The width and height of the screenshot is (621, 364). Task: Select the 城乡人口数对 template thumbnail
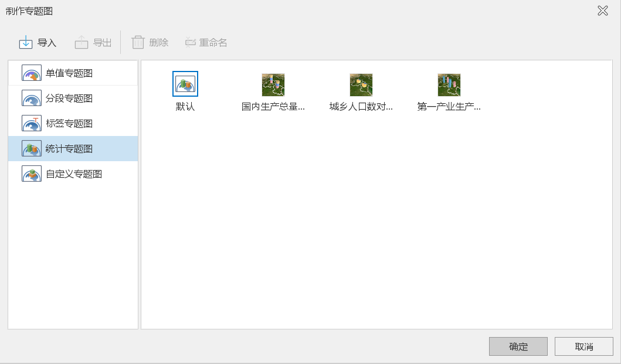click(x=361, y=84)
